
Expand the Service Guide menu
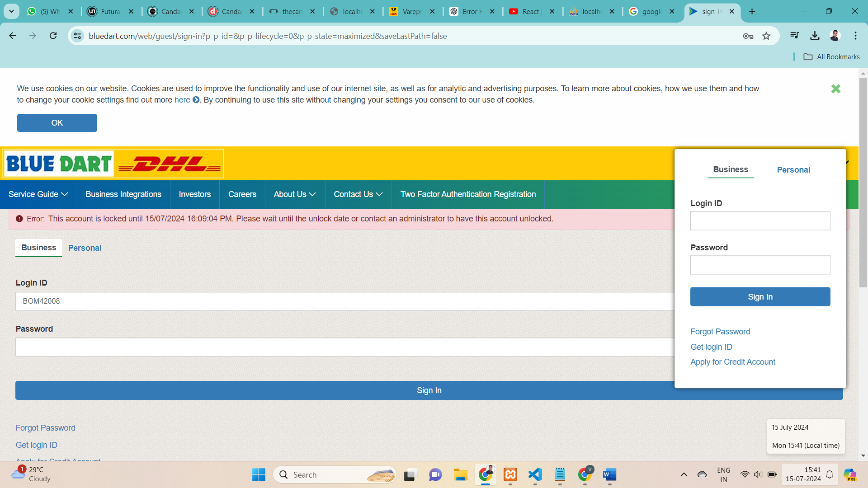(x=38, y=194)
